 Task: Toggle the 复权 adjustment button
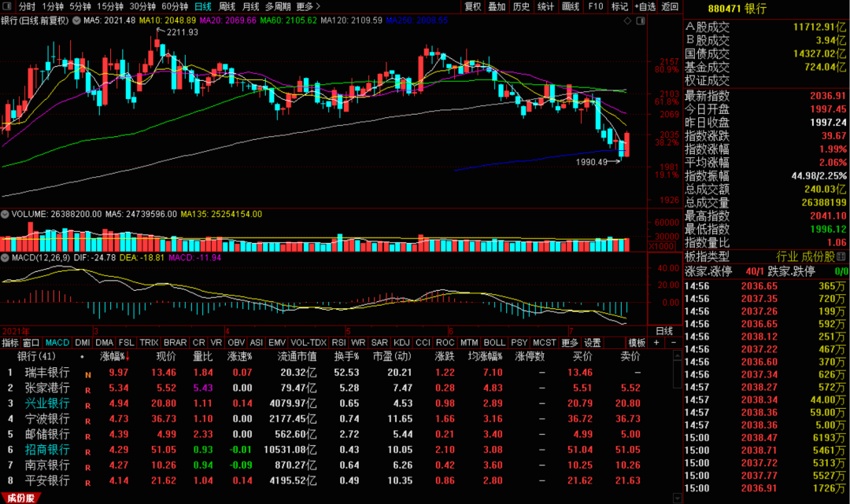pos(473,6)
